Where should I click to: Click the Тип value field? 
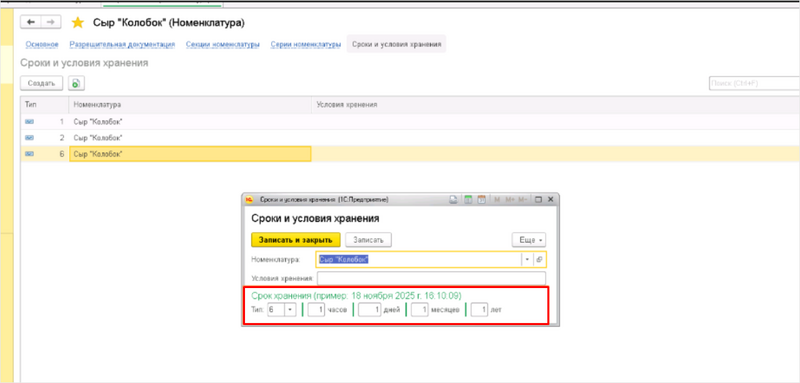276,310
